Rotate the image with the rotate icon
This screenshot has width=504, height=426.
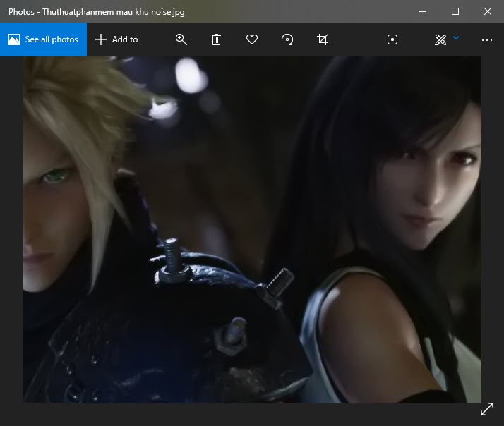[287, 39]
